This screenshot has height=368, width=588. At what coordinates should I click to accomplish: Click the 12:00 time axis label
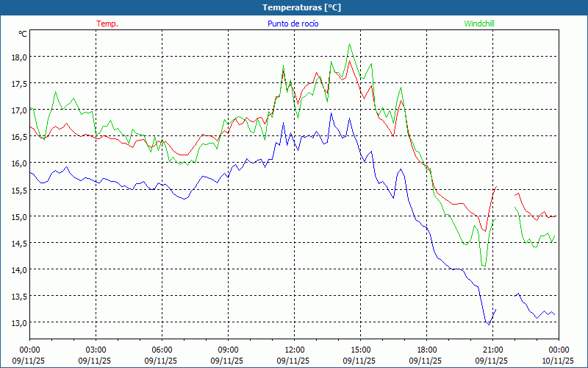point(294,350)
